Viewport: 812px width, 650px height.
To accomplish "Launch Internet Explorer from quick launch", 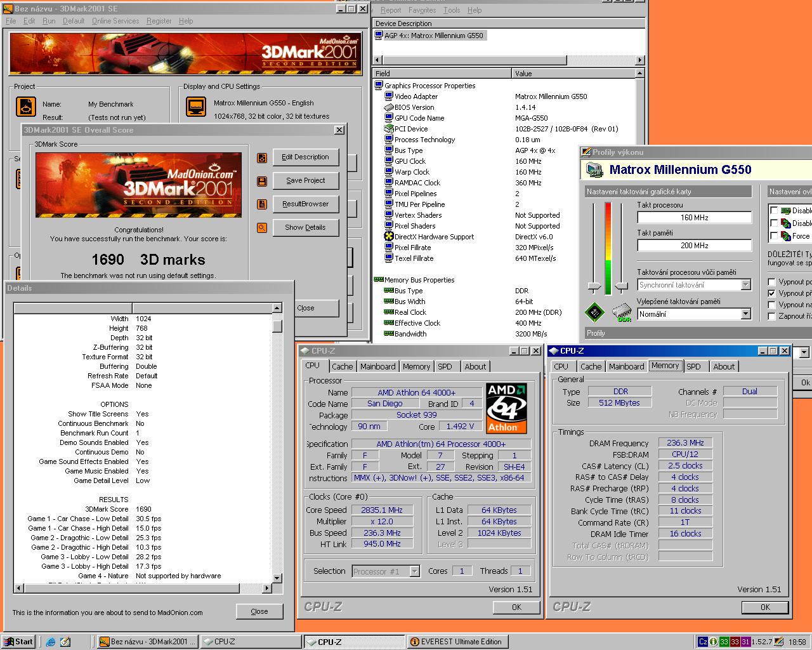I will (x=51, y=642).
